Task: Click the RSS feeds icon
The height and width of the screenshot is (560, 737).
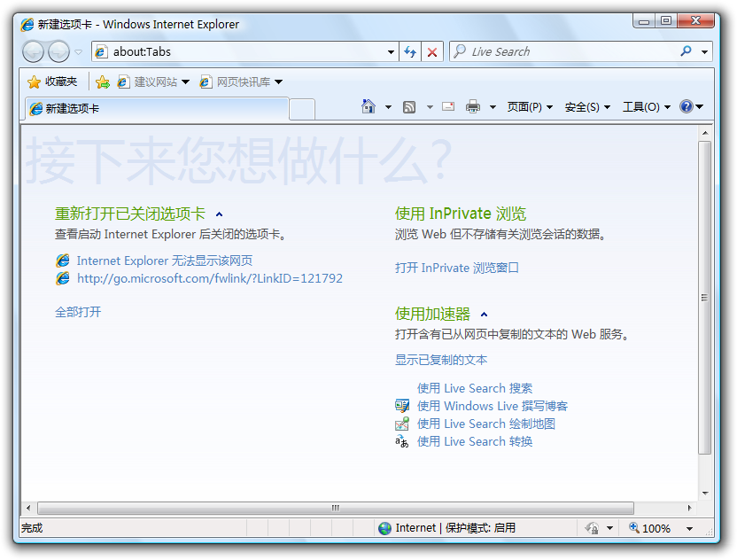Action: coord(409,108)
